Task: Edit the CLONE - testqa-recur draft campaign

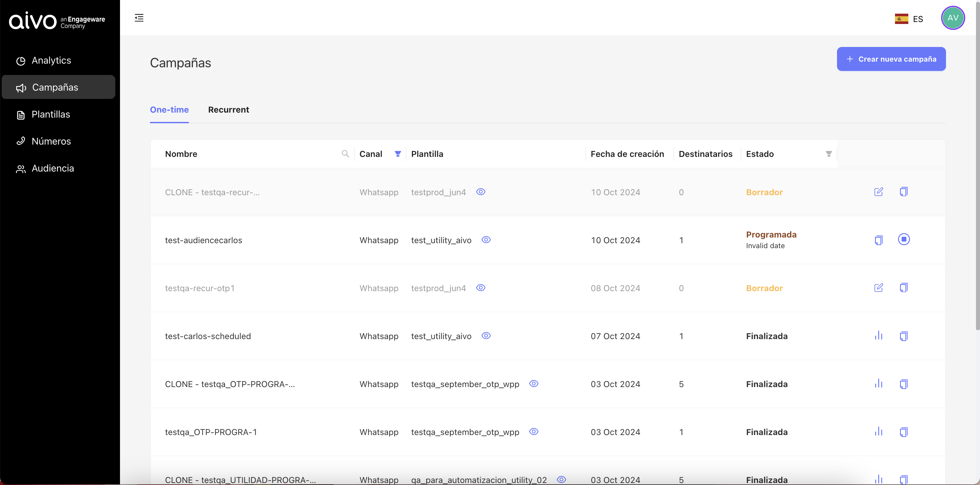Action: [878, 192]
